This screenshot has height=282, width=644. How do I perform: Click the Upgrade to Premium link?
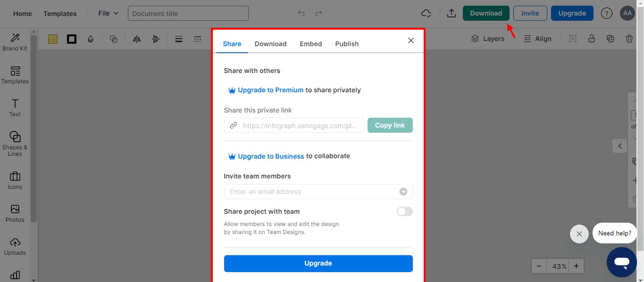270,90
